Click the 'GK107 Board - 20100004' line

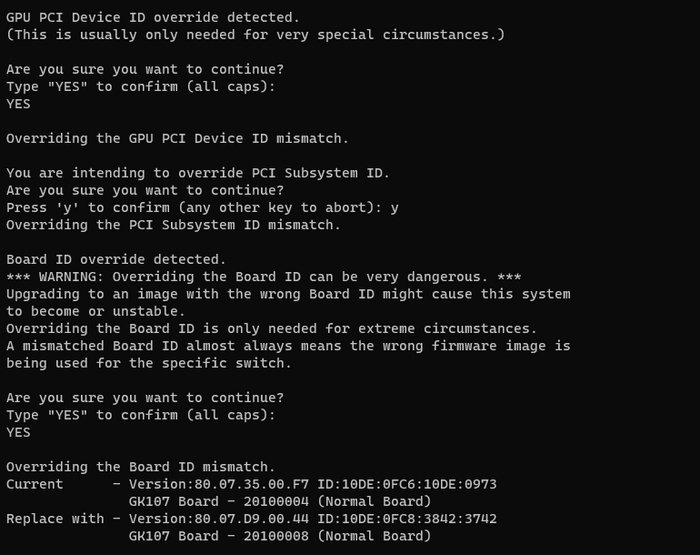point(279,501)
